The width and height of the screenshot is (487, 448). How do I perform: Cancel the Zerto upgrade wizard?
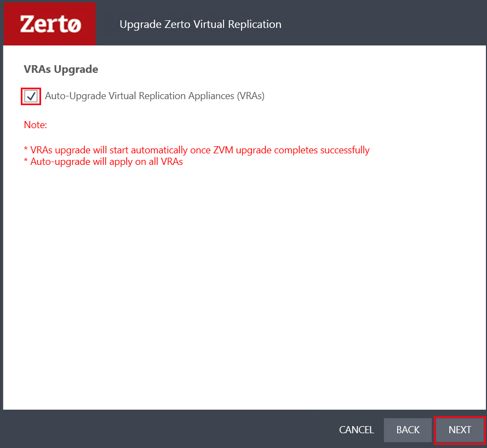(x=356, y=430)
